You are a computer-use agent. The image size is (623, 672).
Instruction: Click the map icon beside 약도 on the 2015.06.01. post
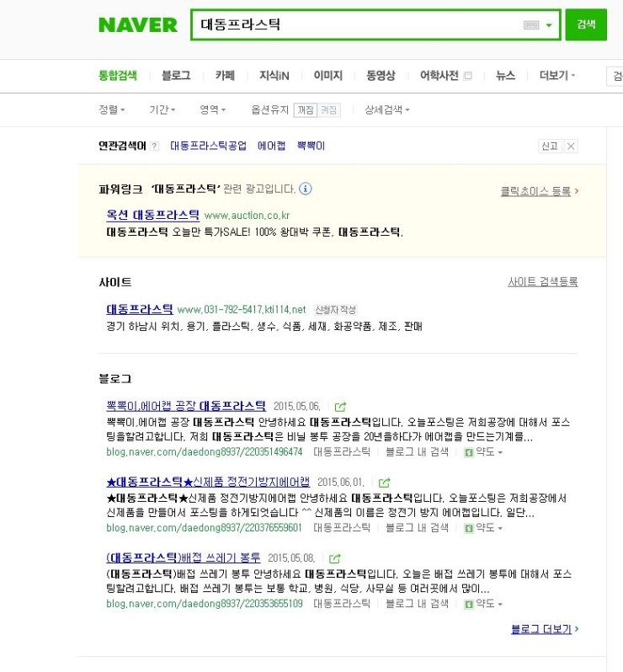[x=469, y=528]
